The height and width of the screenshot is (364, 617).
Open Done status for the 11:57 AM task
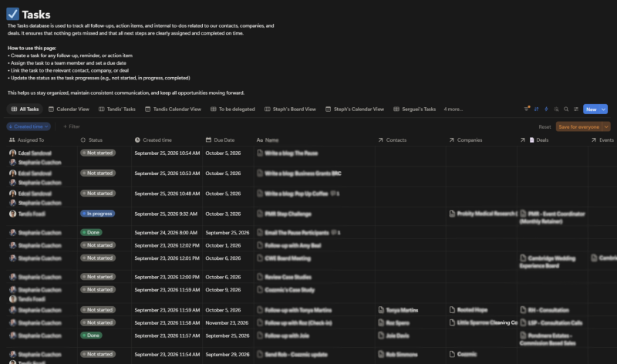[91, 335]
